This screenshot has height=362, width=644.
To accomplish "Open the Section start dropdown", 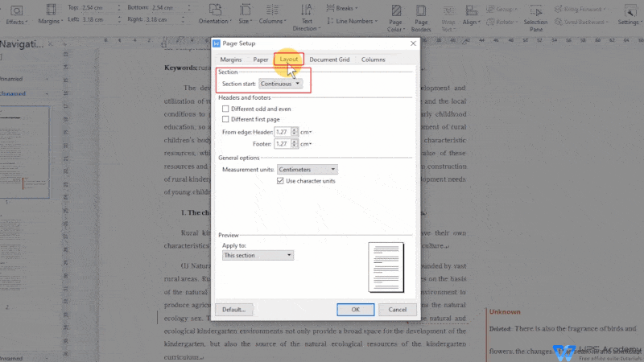I will (280, 84).
